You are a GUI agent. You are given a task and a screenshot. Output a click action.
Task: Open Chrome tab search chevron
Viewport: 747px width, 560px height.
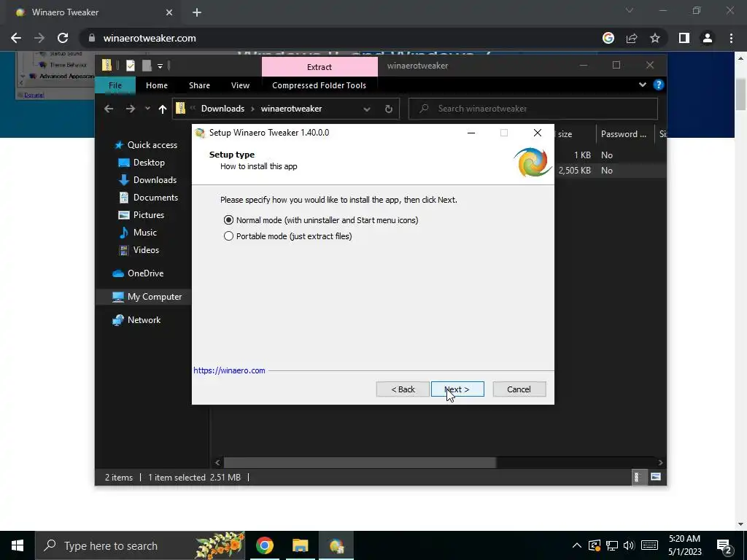[x=630, y=10]
